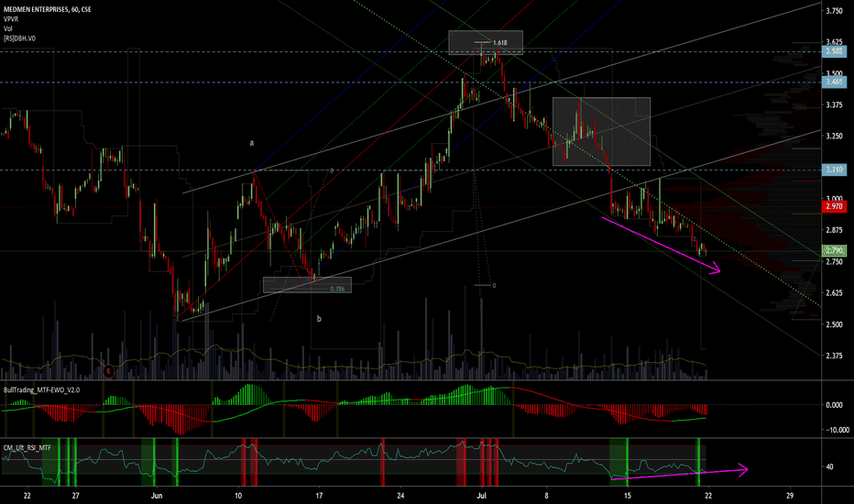Screen dimensions: 854x504
Task: Select the wave label 'b'
Action: pos(319,319)
